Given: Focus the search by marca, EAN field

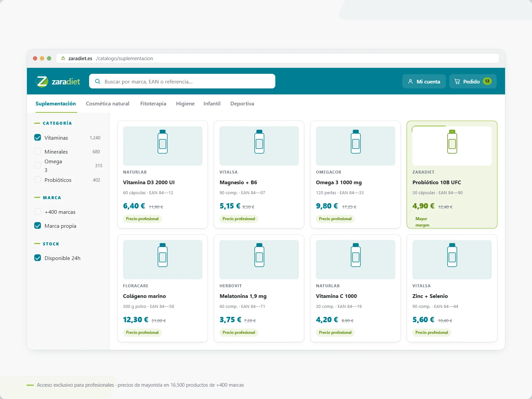Looking at the screenshot, I should (x=182, y=81).
